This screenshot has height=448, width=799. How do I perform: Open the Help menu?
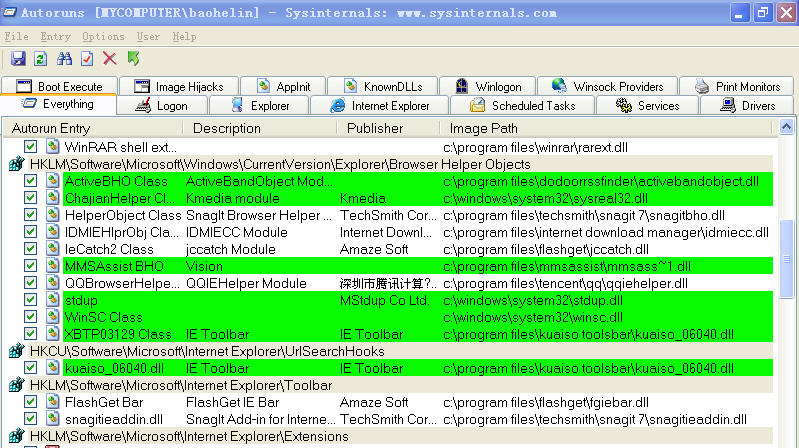coord(184,36)
